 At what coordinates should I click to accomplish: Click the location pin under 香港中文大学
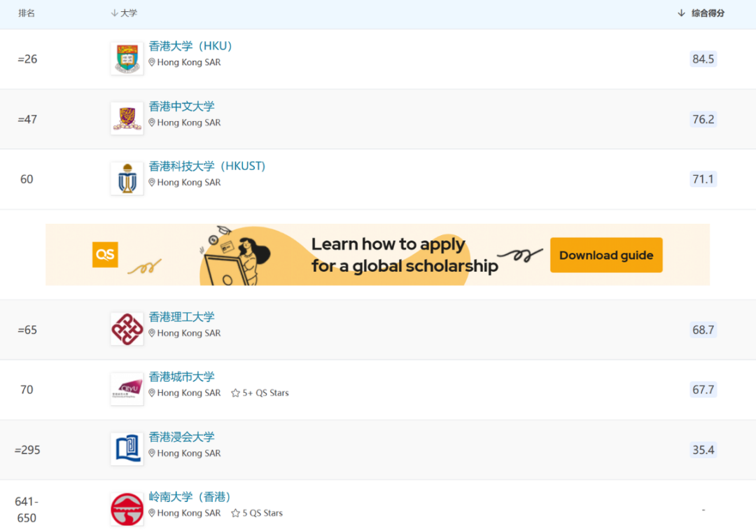(x=152, y=122)
